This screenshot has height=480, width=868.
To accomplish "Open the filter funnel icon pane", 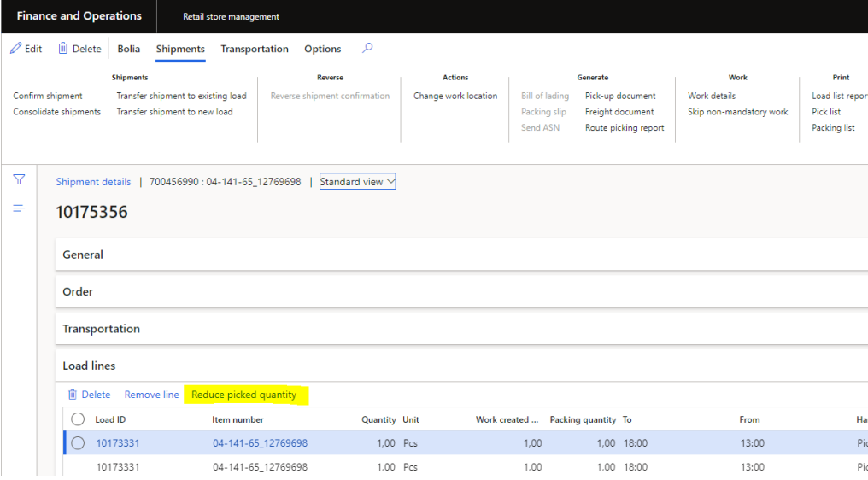I will [19, 180].
